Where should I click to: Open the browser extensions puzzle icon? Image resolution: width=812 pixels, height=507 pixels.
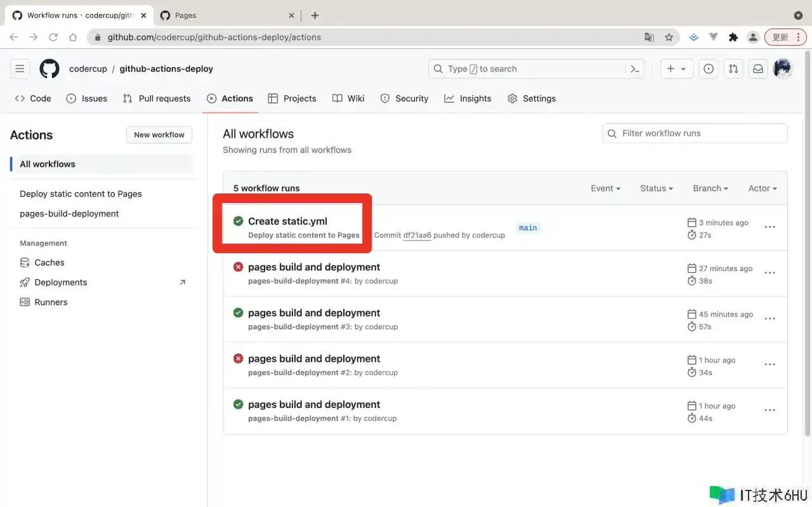click(x=733, y=37)
